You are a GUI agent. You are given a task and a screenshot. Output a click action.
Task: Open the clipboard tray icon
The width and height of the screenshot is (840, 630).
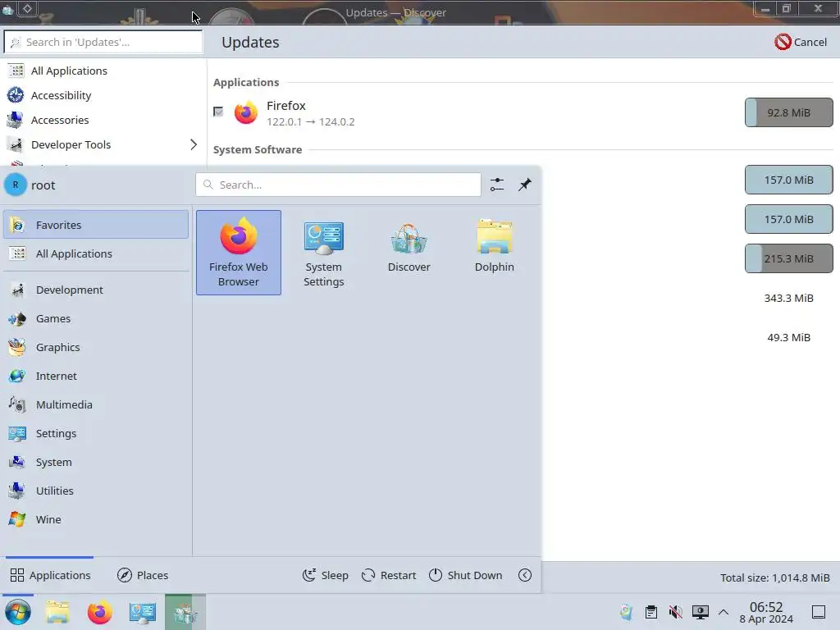click(x=651, y=612)
